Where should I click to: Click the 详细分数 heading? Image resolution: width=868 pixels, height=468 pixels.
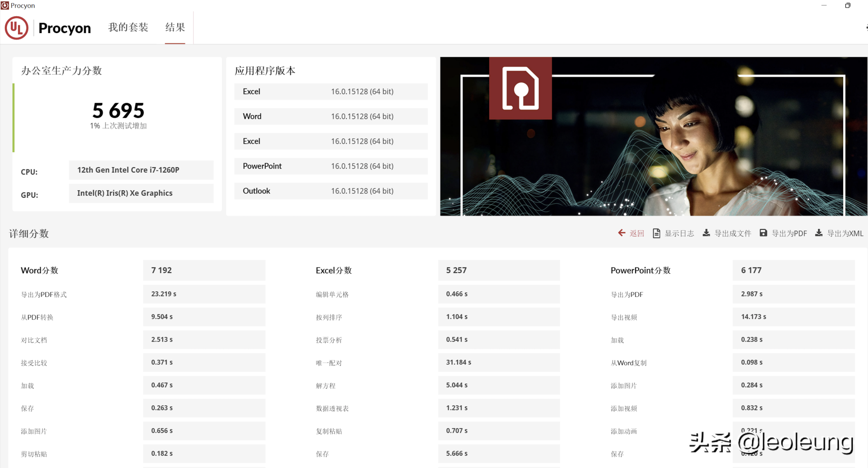pyautogui.click(x=29, y=234)
